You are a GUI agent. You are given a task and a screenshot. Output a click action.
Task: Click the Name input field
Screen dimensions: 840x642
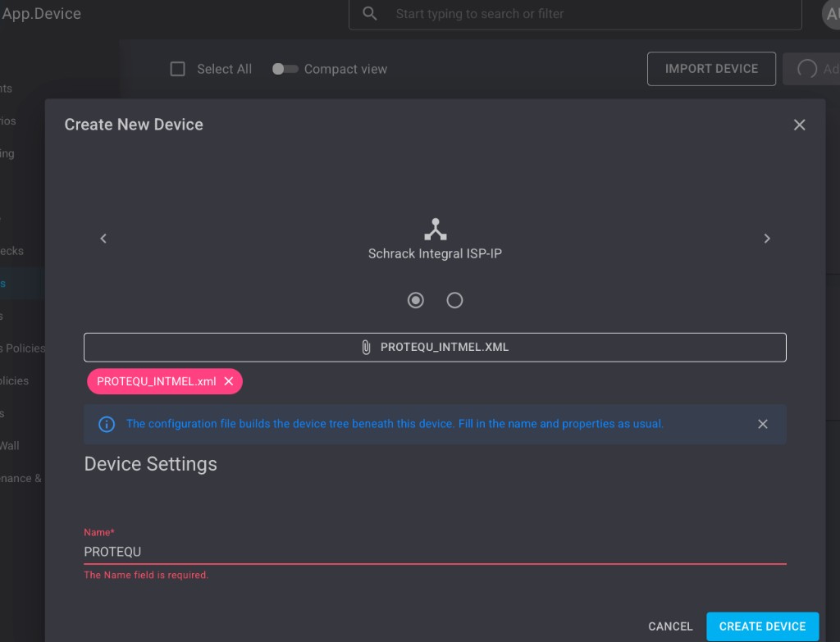point(435,552)
